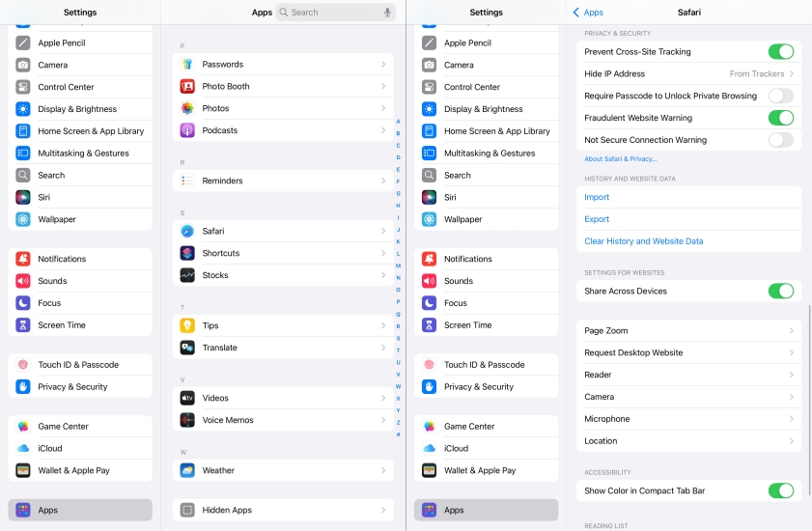
Task: Select Multitasking & Gestures in right Settings sidebar
Action: (x=487, y=154)
